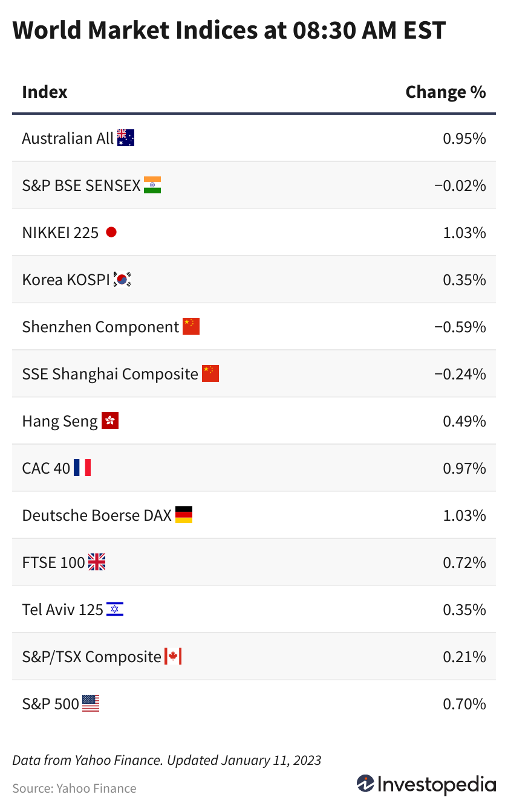Select the NIKKEI 225 change value 1.03%
Viewport: 508px width, 812px height.
464,232
